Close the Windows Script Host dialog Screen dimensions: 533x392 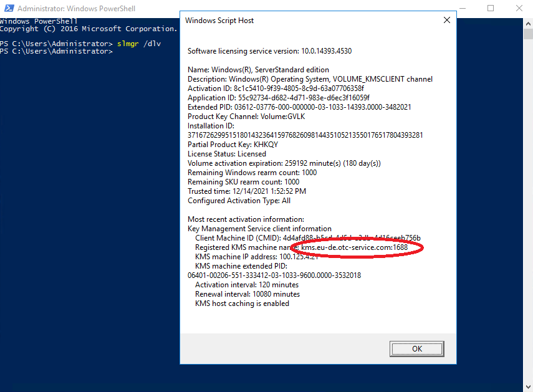tap(446, 21)
